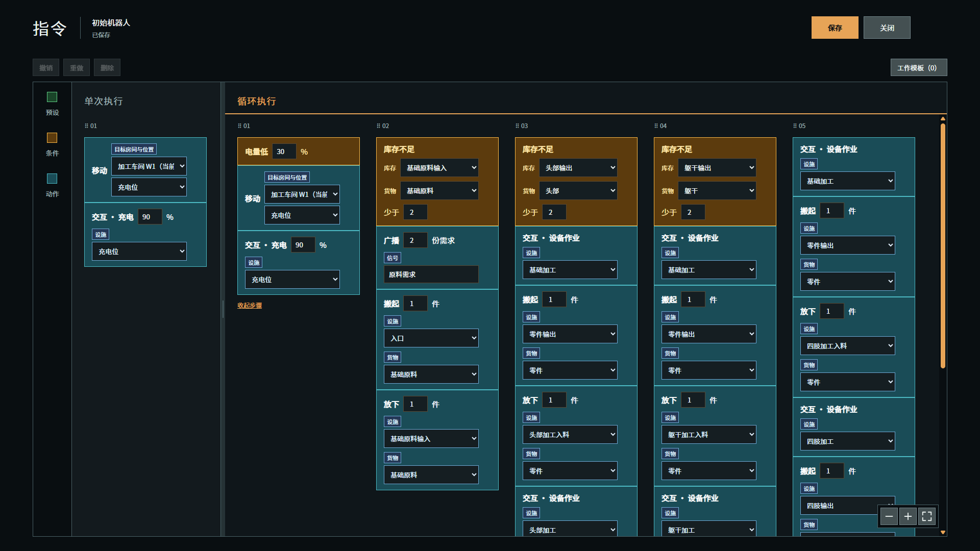Open 充电位 position dropdown in single-run move block
Viewport: 980px width, 551px height.
149,187
